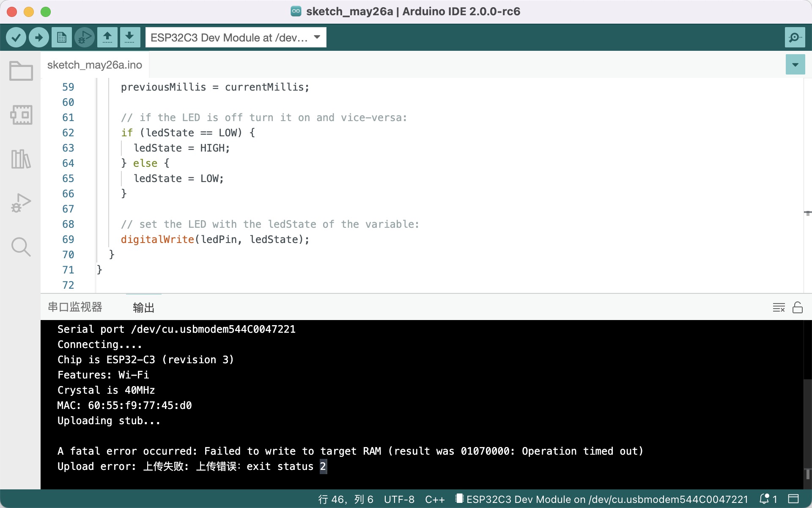Open the board selector dropdown
The height and width of the screenshot is (508, 812).
[236, 38]
